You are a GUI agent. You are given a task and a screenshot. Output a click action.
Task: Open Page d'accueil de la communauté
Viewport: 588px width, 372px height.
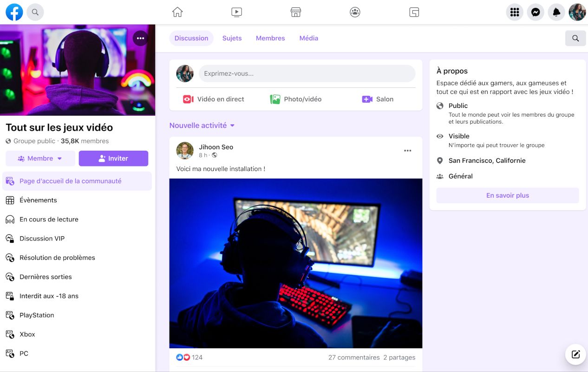coord(77,181)
